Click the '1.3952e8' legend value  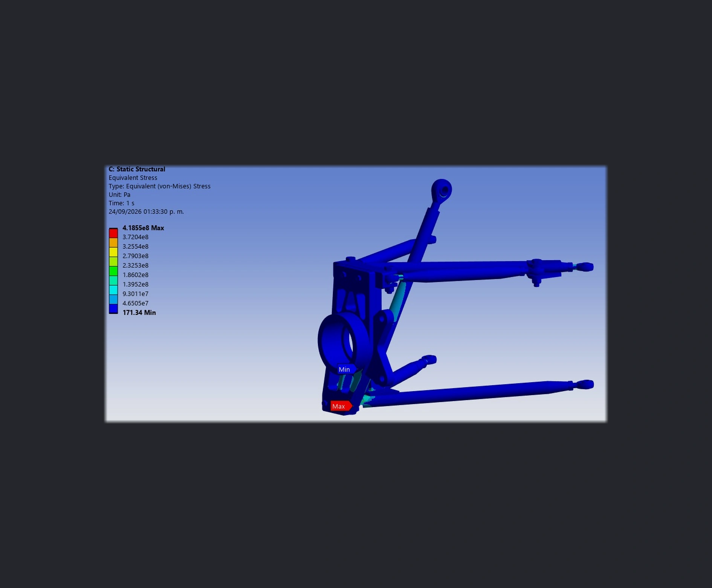tap(135, 284)
